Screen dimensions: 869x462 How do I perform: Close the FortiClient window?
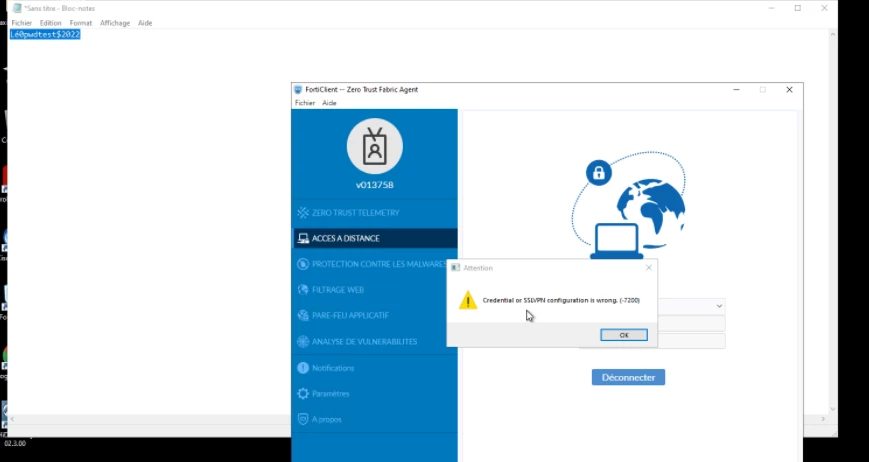[789, 90]
